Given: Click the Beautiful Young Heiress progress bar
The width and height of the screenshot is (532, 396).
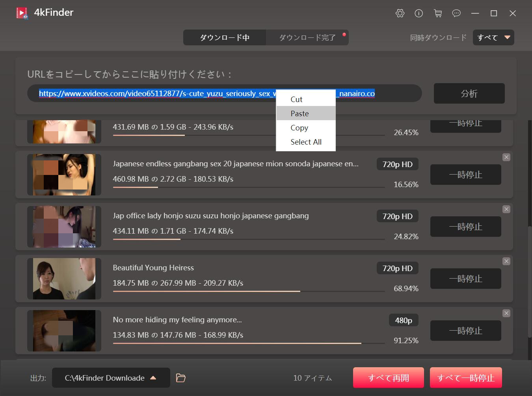Looking at the screenshot, I should [x=249, y=291].
